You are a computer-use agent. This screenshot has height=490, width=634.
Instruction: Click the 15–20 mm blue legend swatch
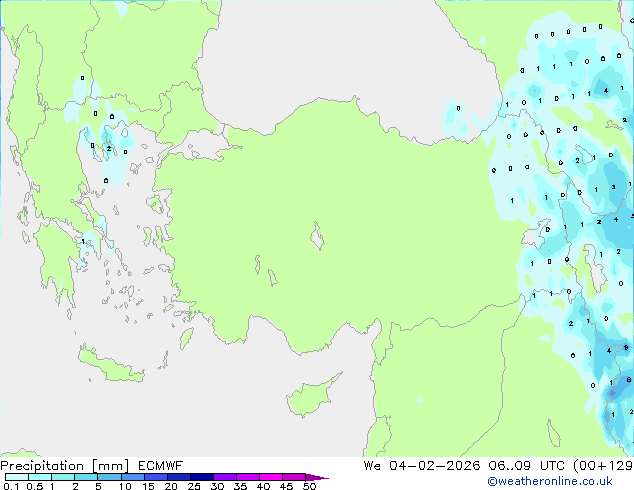[156, 477]
